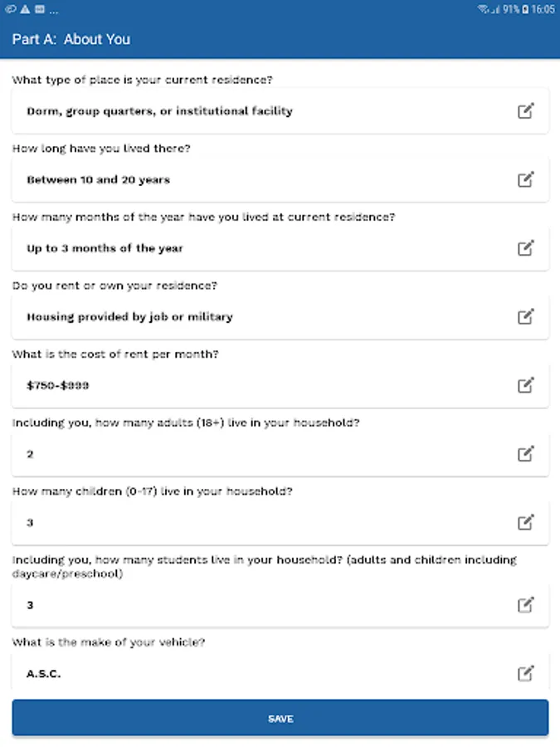Image resolution: width=560 pixels, height=747 pixels.
Task: Edit months of the year lived answer
Action: [526, 248]
